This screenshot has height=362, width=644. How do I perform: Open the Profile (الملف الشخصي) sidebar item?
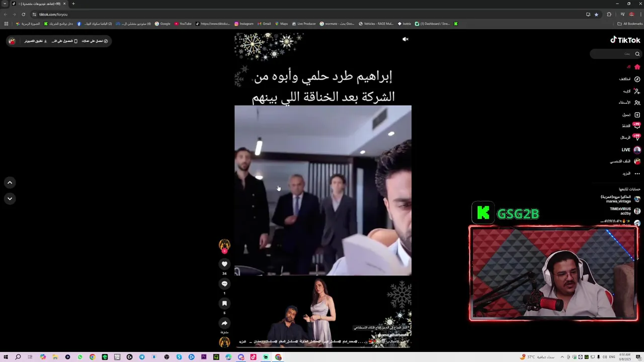point(625,161)
